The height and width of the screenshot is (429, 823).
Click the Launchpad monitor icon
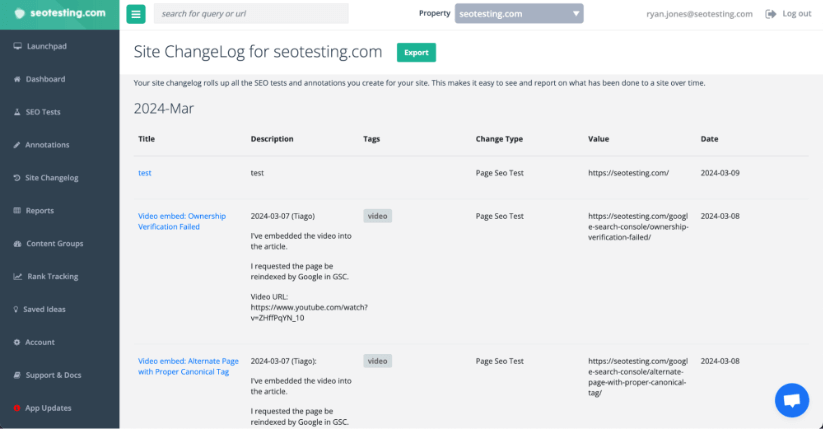pos(17,46)
